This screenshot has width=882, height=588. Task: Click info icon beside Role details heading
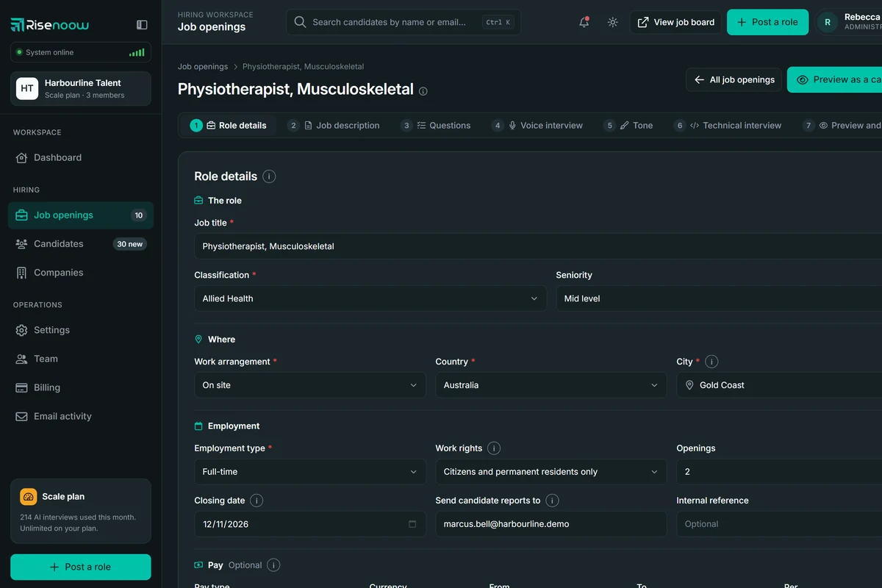coord(269,176)
